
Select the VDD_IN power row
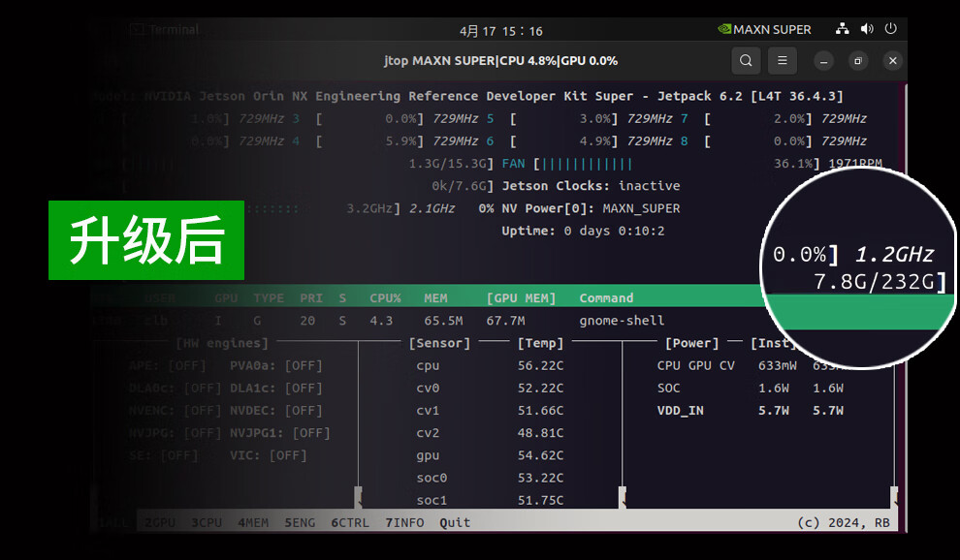tap(750, 410)
